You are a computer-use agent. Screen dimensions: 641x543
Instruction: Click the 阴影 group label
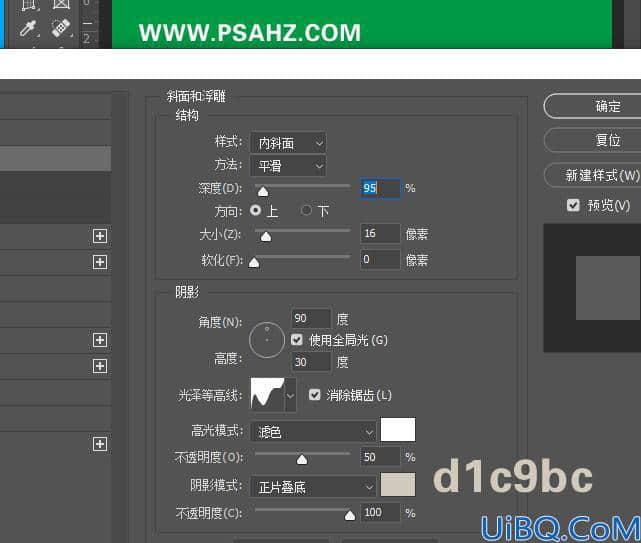pos(187,292)
